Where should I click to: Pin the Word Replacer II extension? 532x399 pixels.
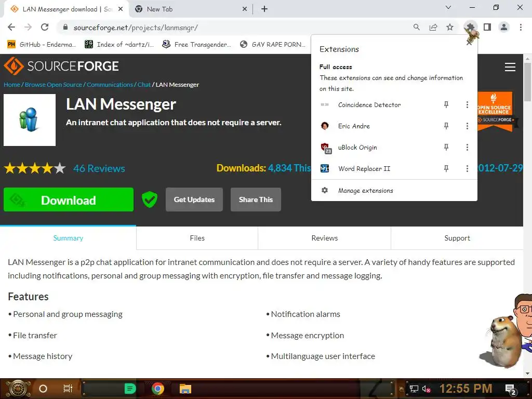tap(446, 169)
